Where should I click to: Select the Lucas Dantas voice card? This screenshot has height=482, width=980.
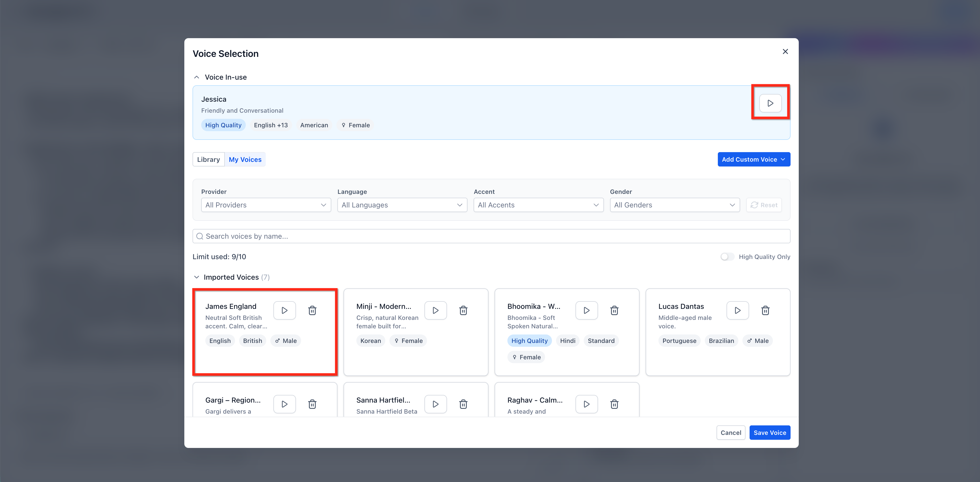tap(718, 332)
